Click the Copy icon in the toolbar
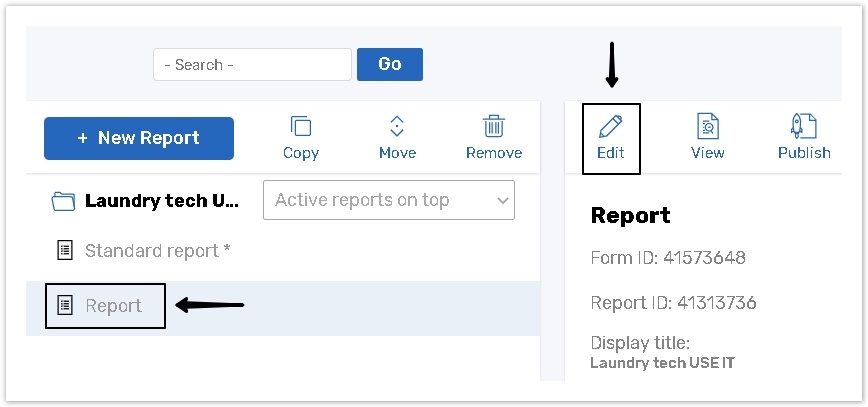The image size is (868, 407). [x=300, y=127]
